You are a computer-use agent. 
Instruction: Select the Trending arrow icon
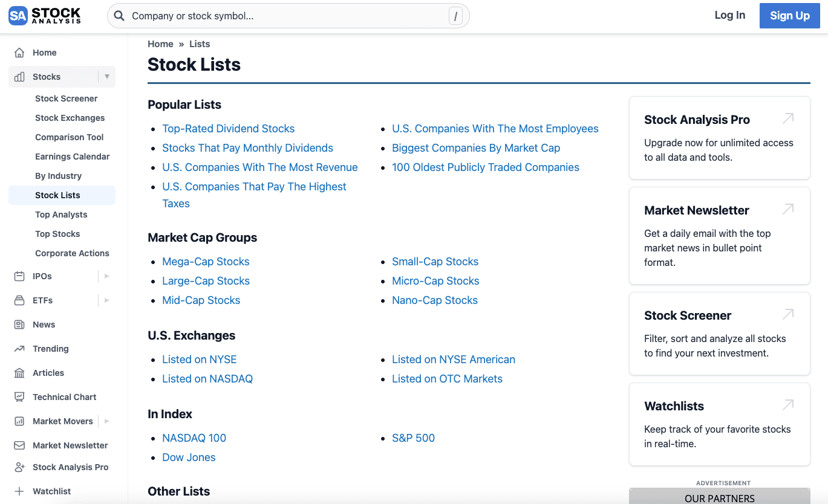pyautogui.click(x=18, y=349)
